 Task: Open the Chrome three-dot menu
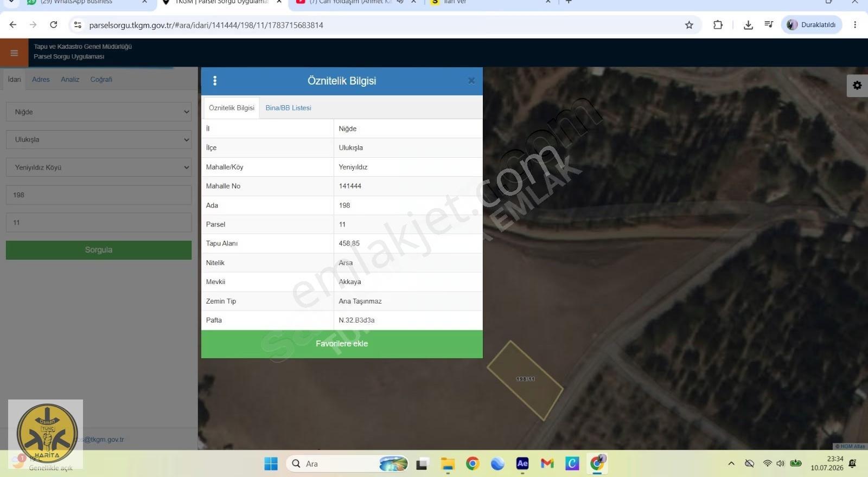855,25
